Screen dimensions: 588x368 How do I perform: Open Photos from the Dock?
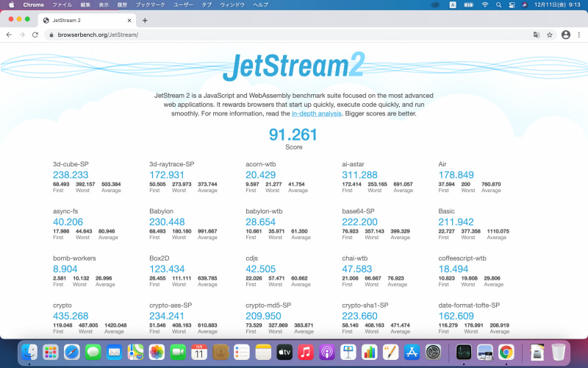click(x=157, y=353)
